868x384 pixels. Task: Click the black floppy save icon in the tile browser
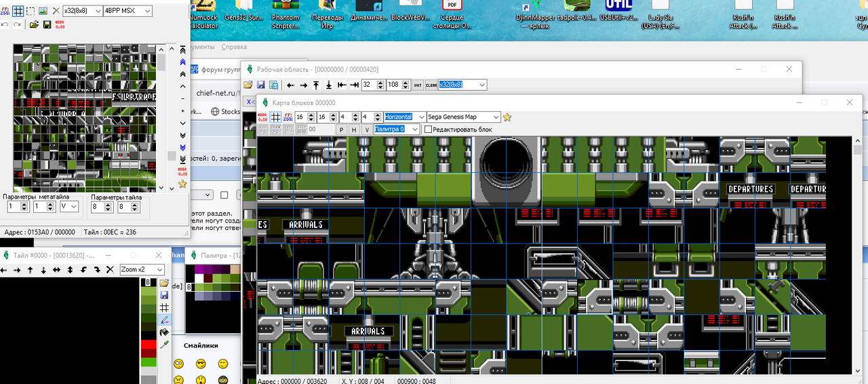[x=47, y=24]
